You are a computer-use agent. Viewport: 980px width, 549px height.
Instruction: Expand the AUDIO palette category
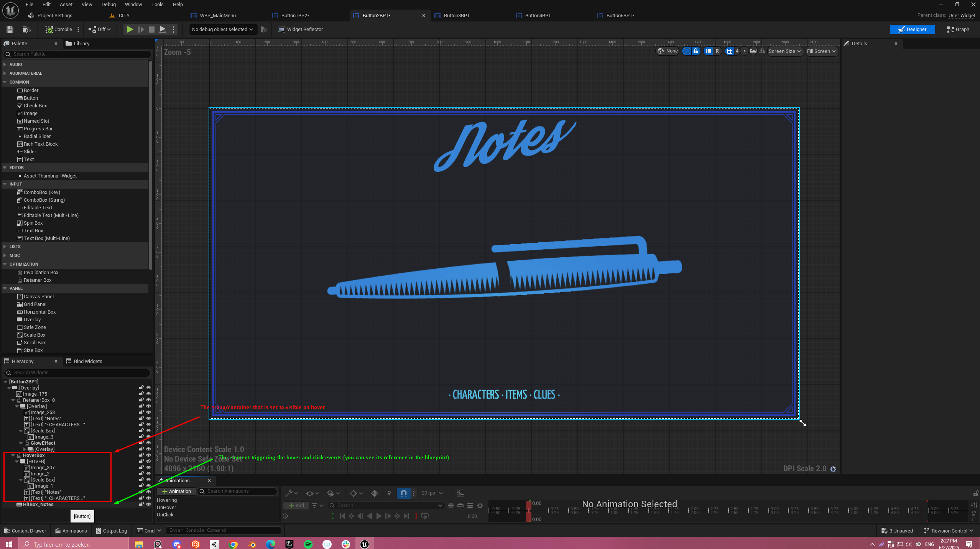pos(5,64)
